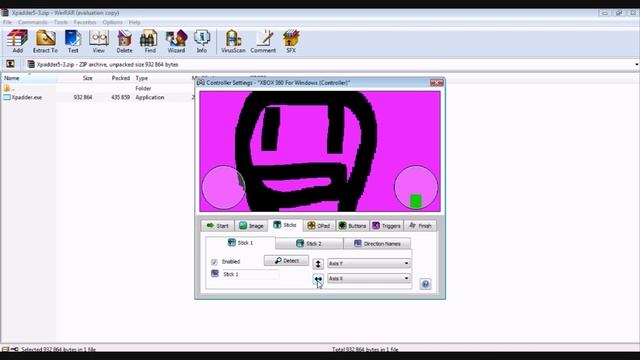Open the WinRAR File menu
The image size is (640, 360).
coord(7,22)
